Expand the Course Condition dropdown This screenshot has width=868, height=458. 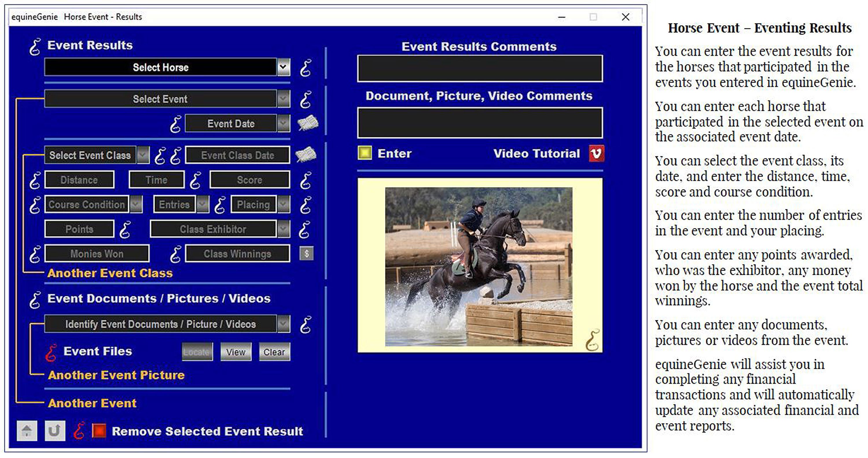(x=135, y=204)
